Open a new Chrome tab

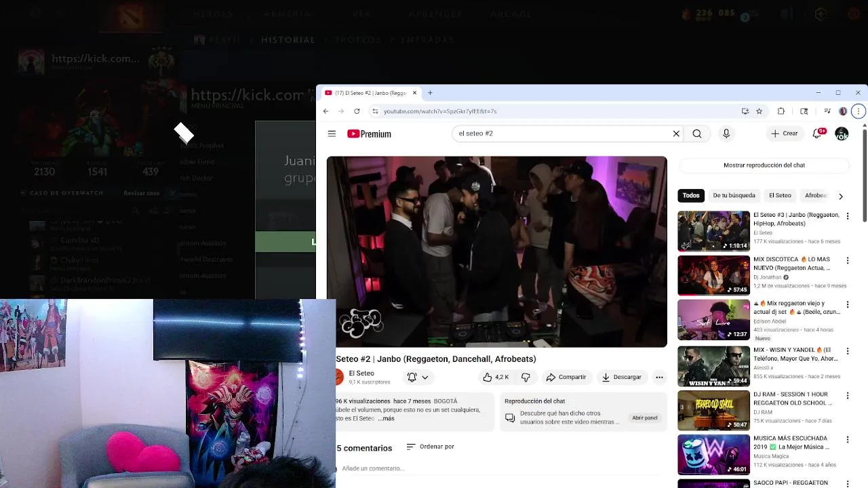[430, 93]
